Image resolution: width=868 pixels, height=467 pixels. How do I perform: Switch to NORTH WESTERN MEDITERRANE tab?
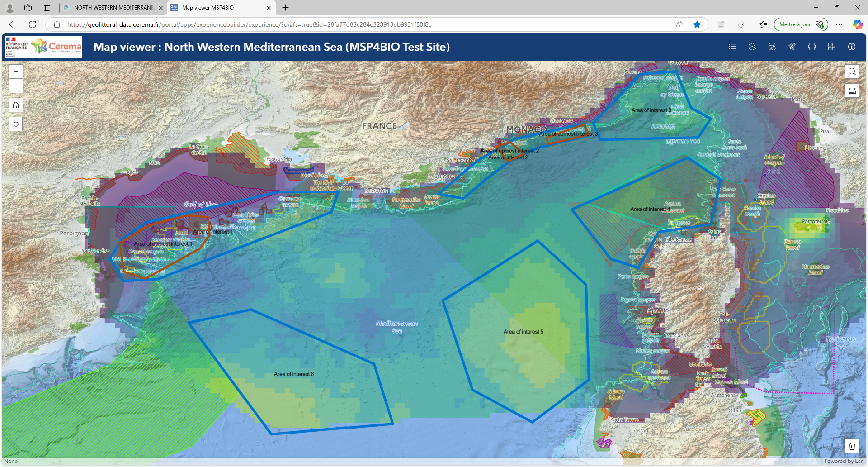[x=113, y=8]
